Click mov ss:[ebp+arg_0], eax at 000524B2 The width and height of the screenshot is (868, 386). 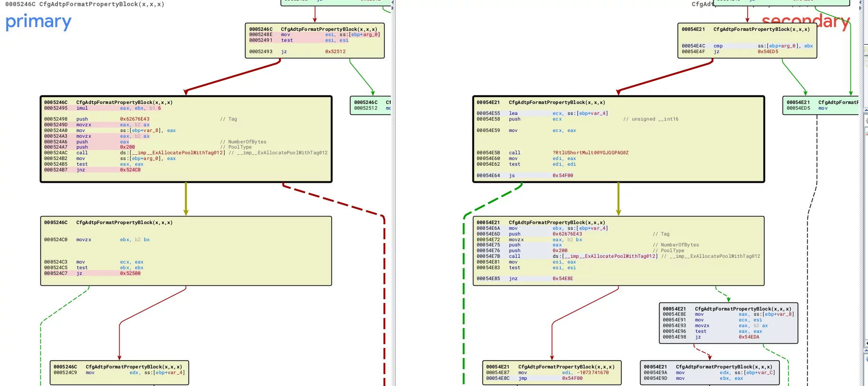(x=110, y=159)
